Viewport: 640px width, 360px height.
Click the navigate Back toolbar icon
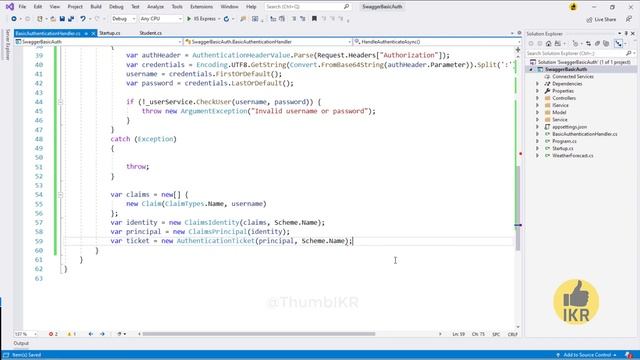(14, 19)
